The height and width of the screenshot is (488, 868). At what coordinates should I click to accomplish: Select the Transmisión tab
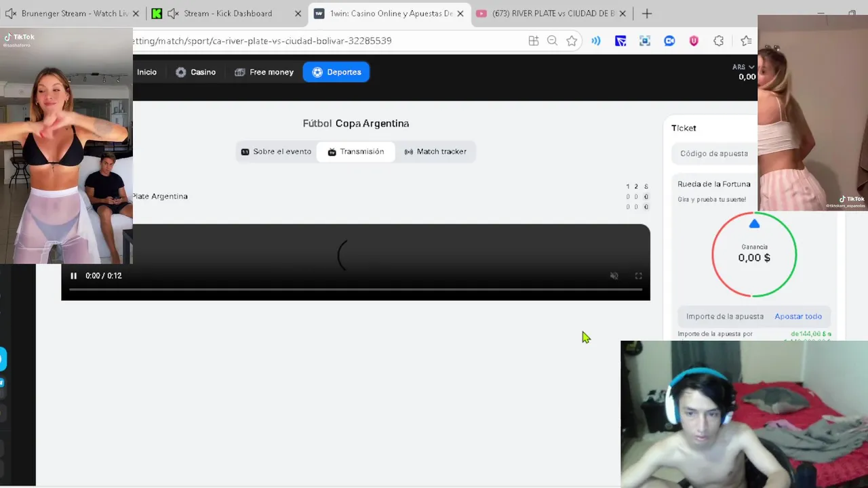(x=355, y=152)
